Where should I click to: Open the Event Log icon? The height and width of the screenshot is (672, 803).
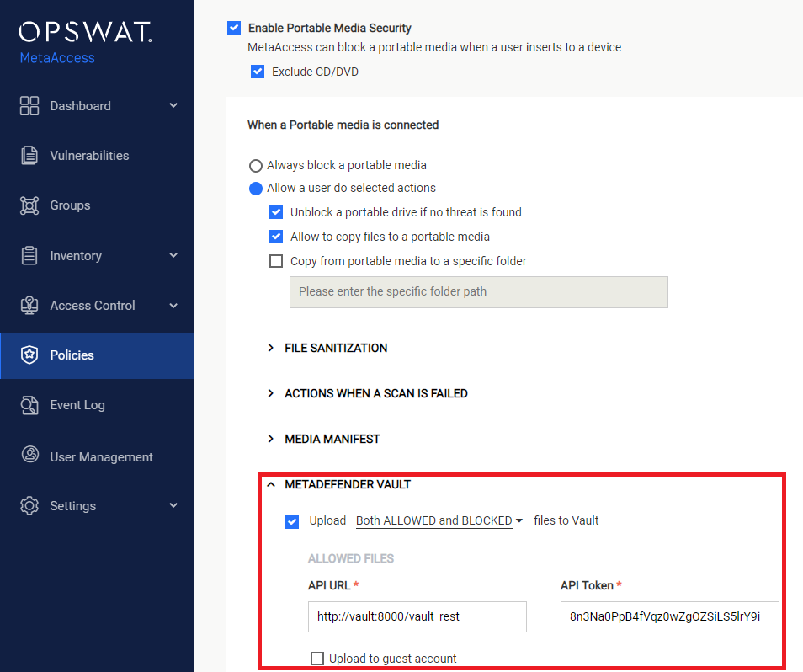[28, 405]
